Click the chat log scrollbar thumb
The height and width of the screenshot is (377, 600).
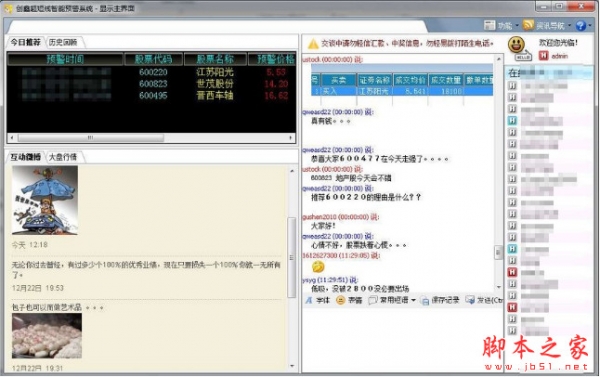pyautogui.click(x=498, y=252)
